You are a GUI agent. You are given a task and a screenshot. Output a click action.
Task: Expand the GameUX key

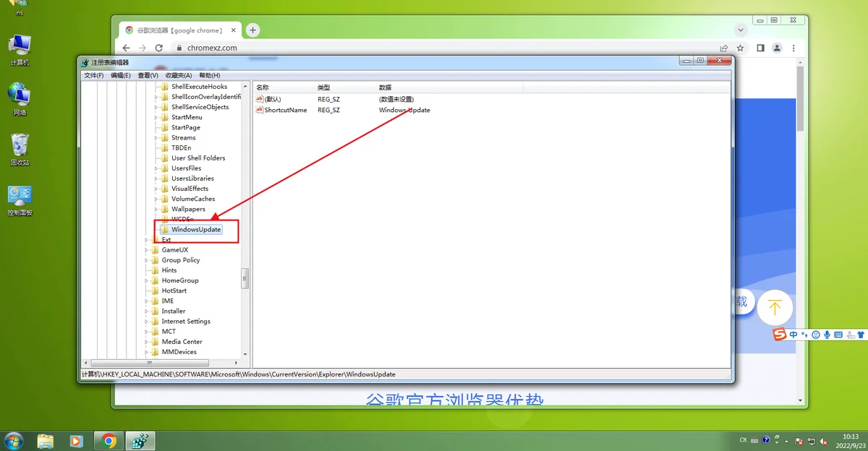click(146, 250)
